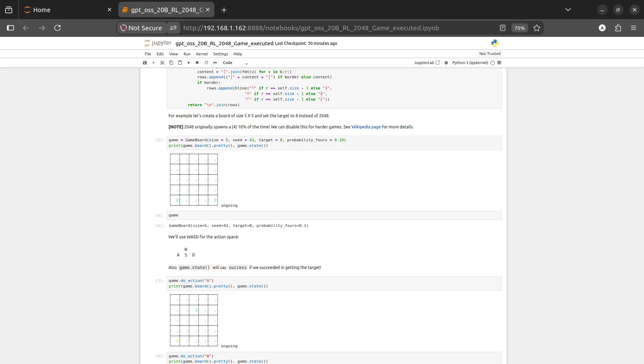Select code cell [7] with do_action("A")
Viewport: 644px width, 364px height.
click(x=334, y=283)
